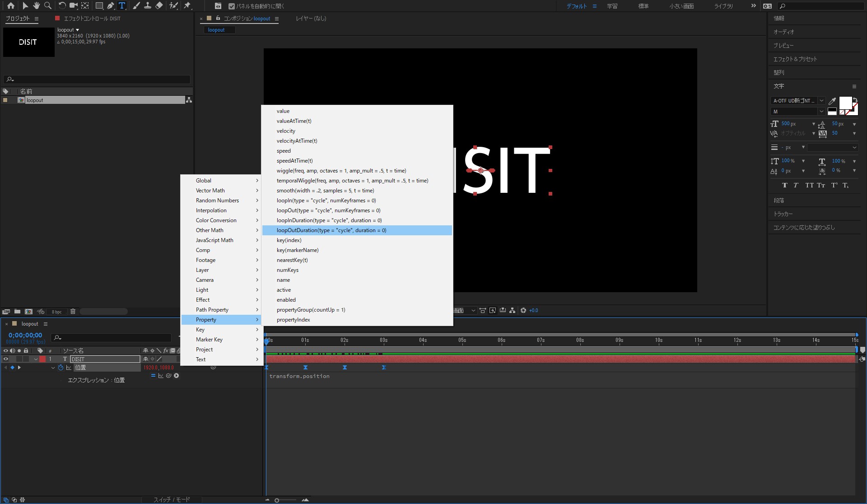Click the expression graph icon under position

tap(161, 376)
